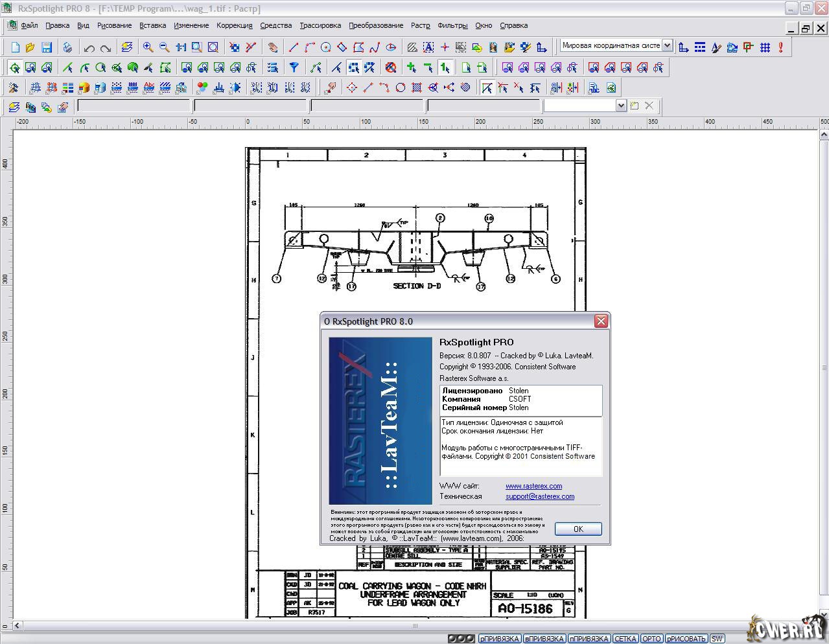This screenshot has width=829, height=644.
Task: Select the Spline curve tool
Action: coord(375,47)
